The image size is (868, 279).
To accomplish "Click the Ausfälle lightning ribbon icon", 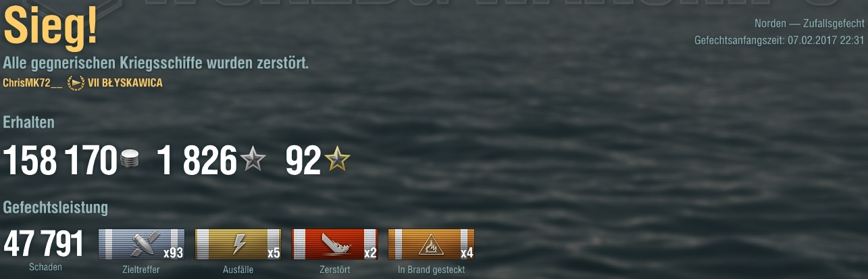I will pos(238,244).
